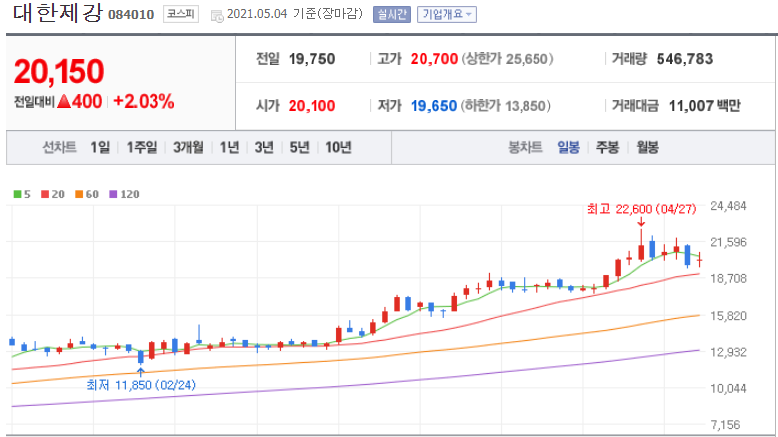Show the 10년 line chart
The height and width of the screenshot is (437, 778).
pyautogui.click(x=338, y=147)
